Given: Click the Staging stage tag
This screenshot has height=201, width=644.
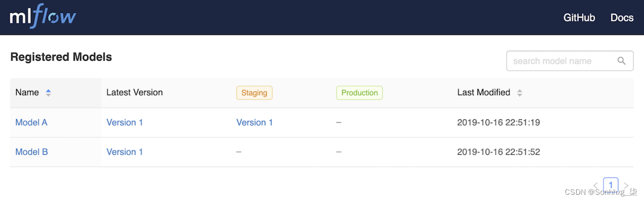Looking at the screenshot, I should pyautogui.click(x=254, y=93).
